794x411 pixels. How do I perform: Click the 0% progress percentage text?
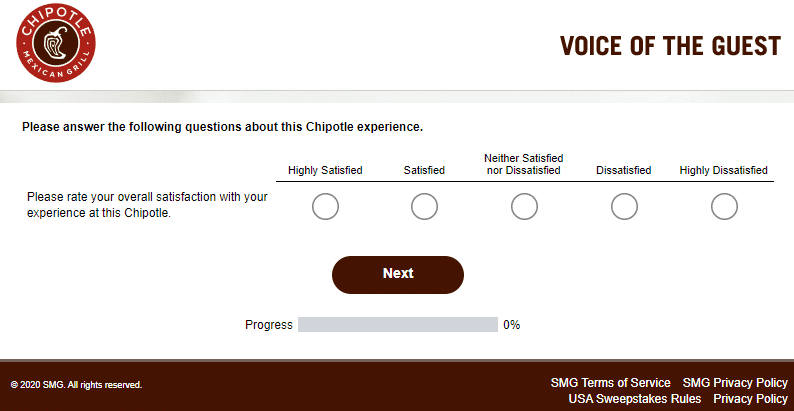[x=511, y=325]
